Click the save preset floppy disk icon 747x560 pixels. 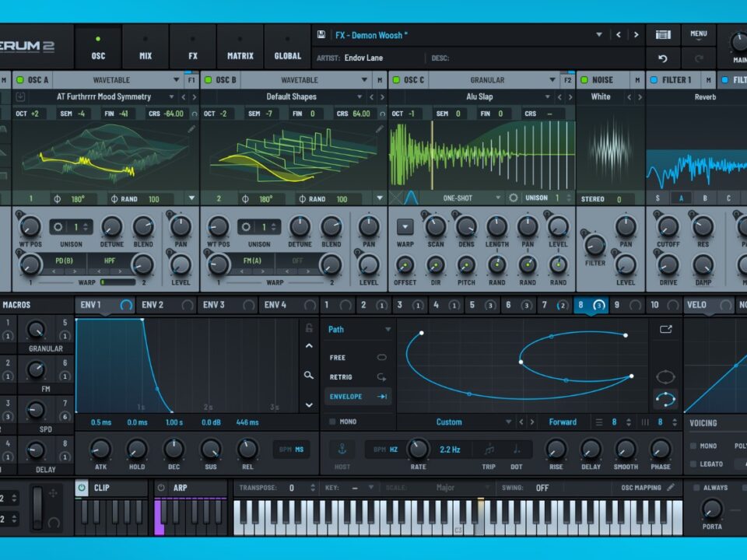point(321,35)
